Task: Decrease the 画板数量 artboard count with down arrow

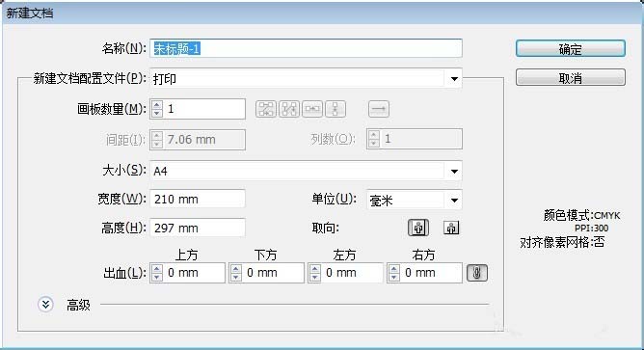Action: coord(156,114)
